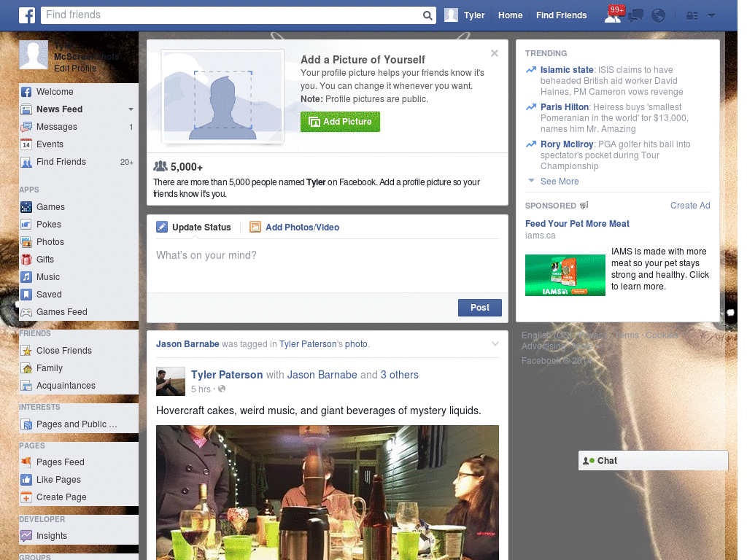Open the Edit Profile link
Screen dimensions: 747x560
point(75,69)
